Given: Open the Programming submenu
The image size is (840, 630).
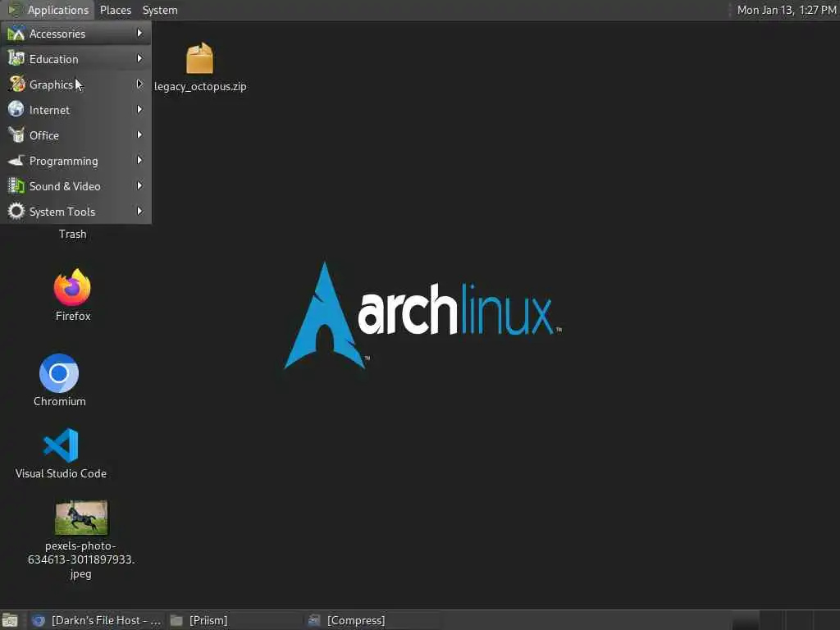Looking at the screenshot, I should pyautogui.click(x=75, y=161).
